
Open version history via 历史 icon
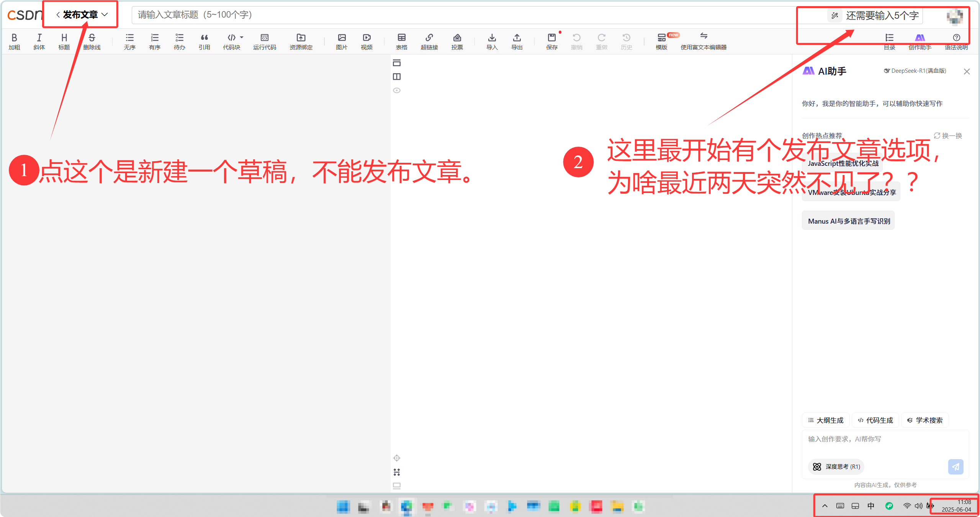tap(626, 41)
